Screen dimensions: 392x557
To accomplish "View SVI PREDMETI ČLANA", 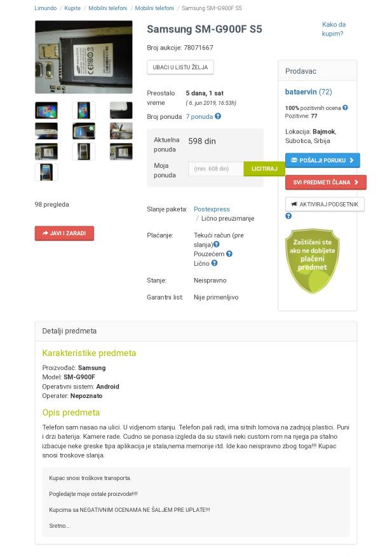I will pyautogui.click(x=325, y=182).
